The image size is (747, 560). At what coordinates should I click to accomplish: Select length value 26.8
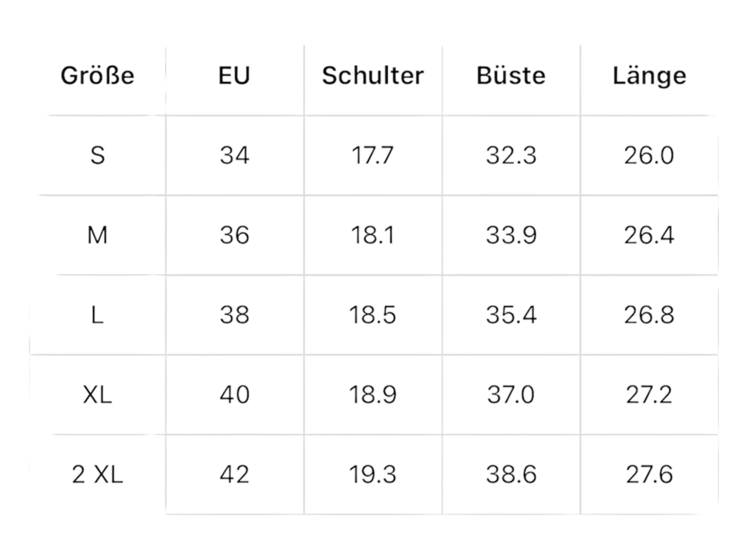tap(649, 315)
